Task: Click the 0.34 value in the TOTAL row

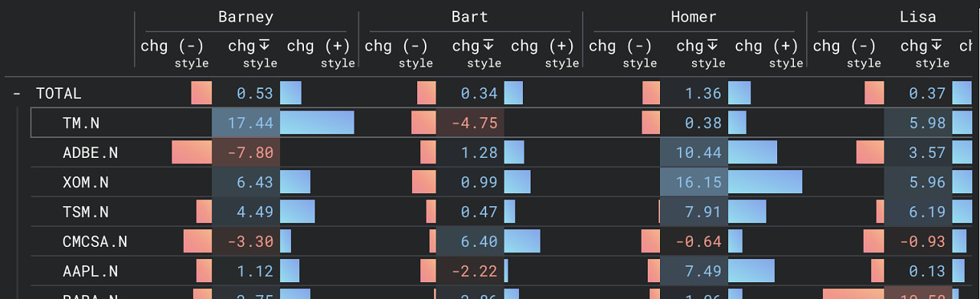Action: click(x=479, y=94)
